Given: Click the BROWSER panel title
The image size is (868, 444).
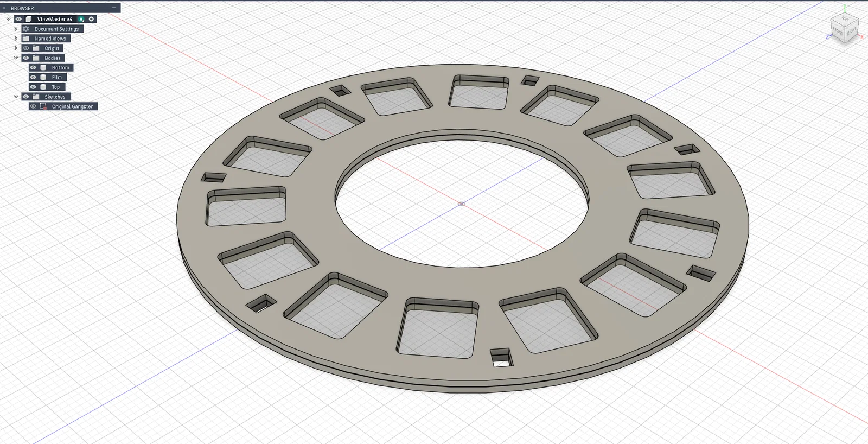Looking at the screenshot, I should click(22, 8).
